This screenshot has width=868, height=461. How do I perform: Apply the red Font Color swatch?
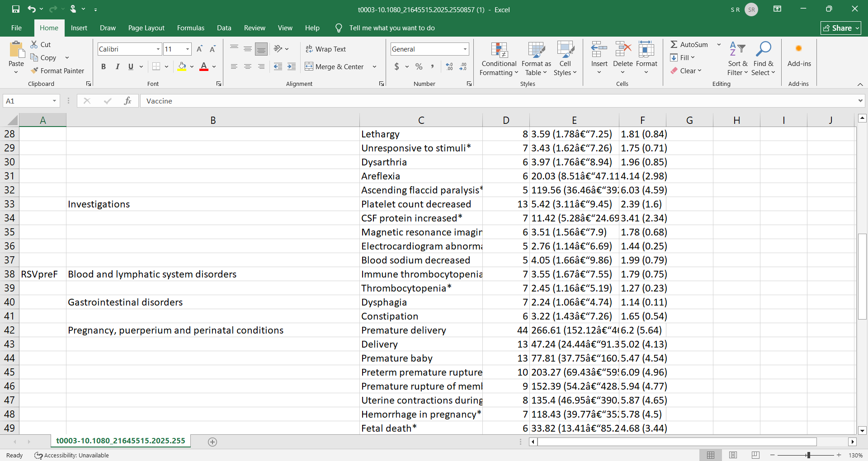(x=204, y=66)
